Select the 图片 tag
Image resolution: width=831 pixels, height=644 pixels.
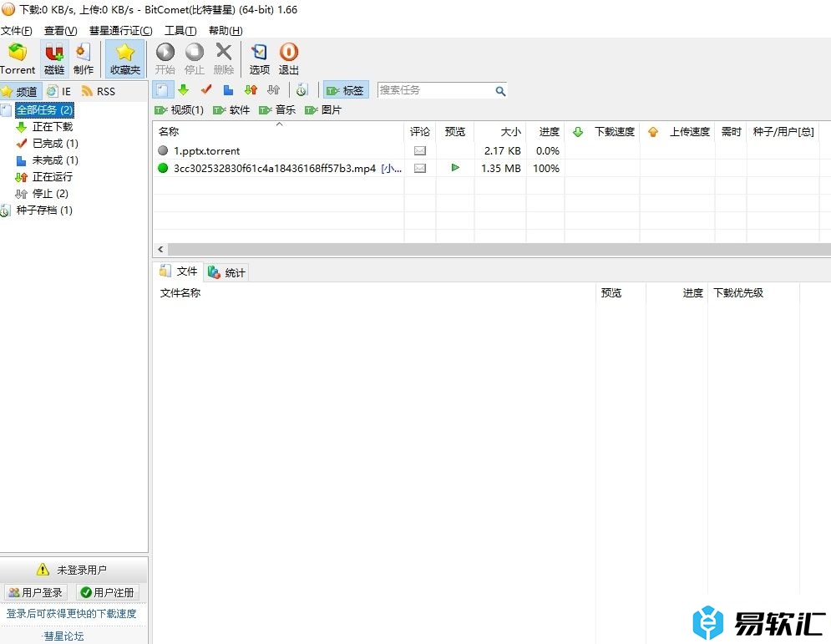(x=323, y=109)
